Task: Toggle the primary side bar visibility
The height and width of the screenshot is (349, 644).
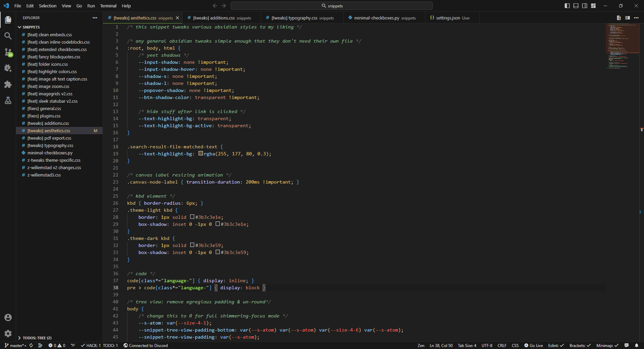Action: 567,6
